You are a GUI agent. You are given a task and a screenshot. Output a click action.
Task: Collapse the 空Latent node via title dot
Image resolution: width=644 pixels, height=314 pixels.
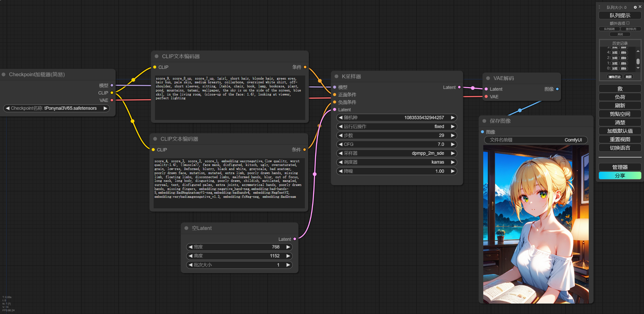pyautogui.click(x=186, y=228)
